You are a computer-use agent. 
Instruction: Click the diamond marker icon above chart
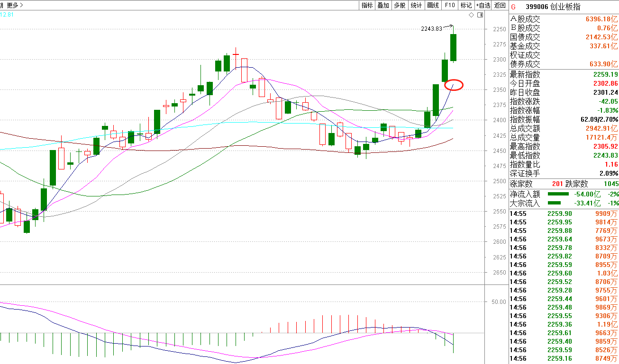[x=471, y=15]
